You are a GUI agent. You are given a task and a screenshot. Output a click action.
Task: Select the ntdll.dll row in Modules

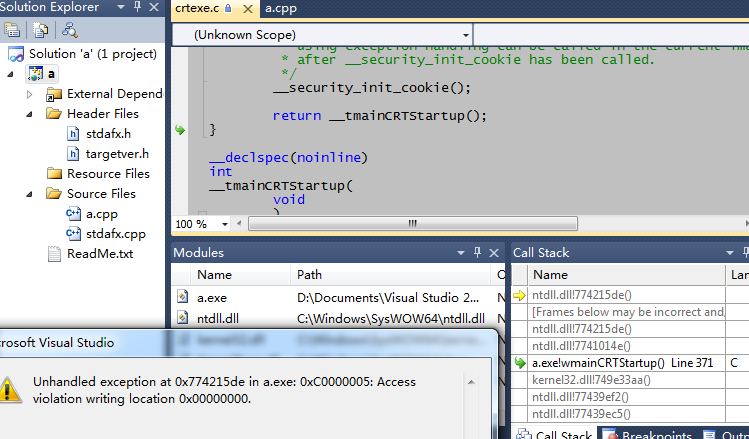[x=220, y=318]
